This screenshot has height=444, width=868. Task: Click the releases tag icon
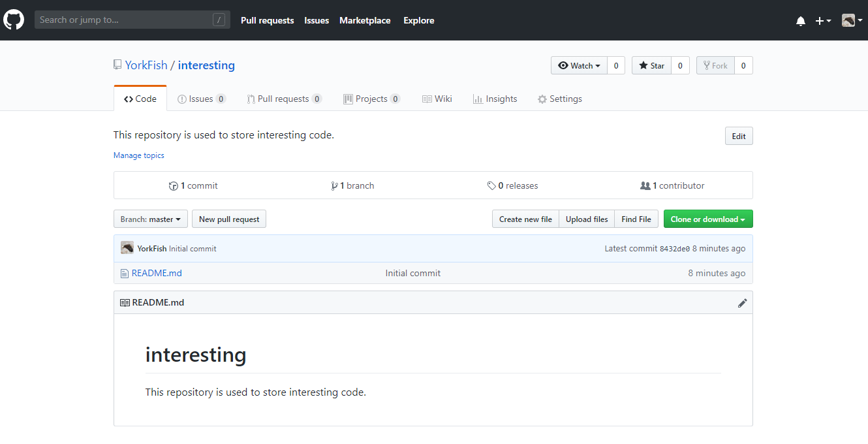[x=491, y=185]
